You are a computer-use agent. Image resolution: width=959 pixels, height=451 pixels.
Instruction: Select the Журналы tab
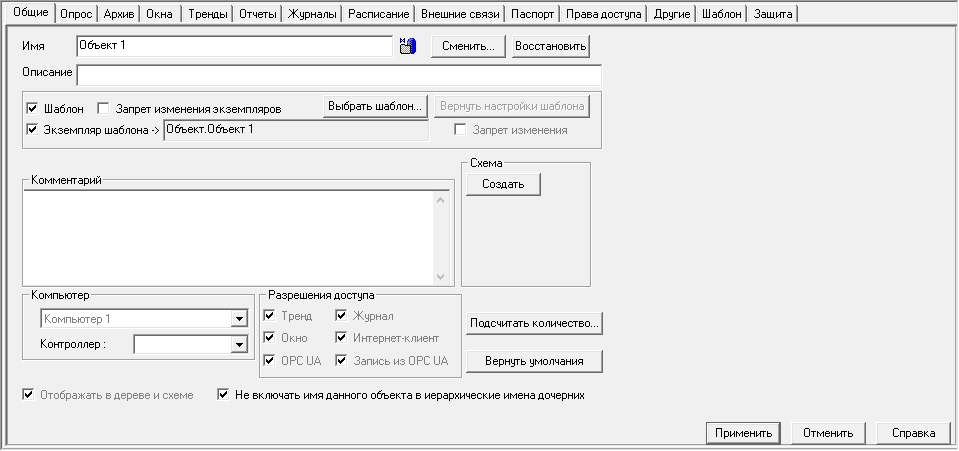point(312,13)
